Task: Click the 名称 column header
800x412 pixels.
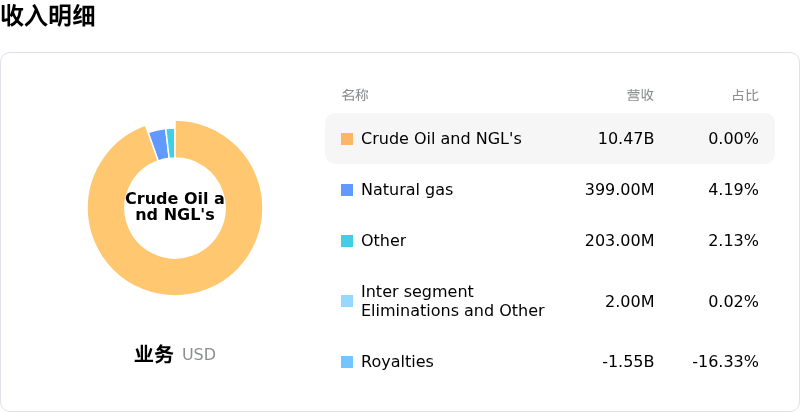Action: point(355,95)
